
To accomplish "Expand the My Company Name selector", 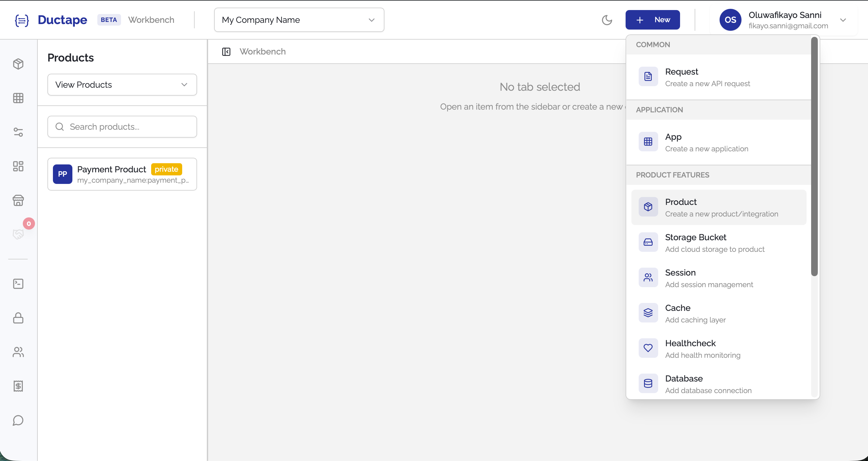I will pyautogui.click(x=299, y=19).
